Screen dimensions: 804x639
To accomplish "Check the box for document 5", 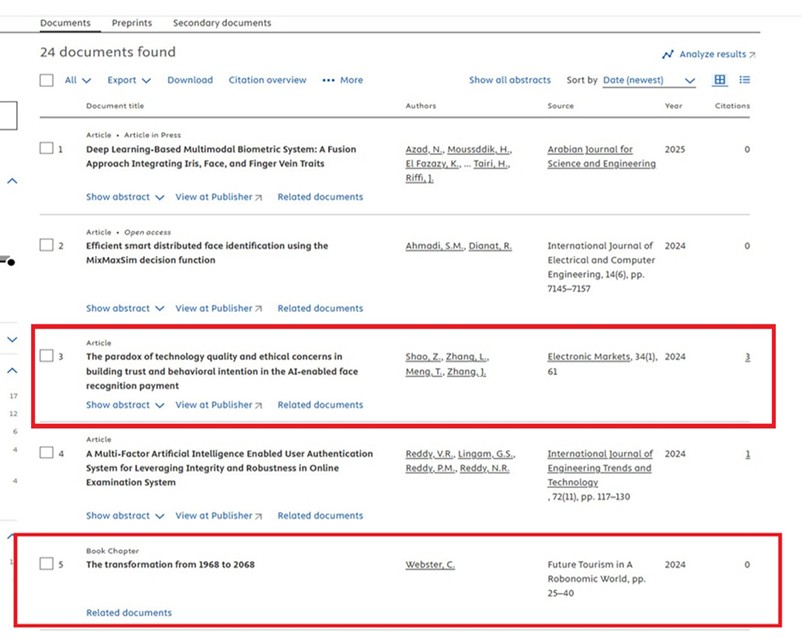I will [46, 564].
